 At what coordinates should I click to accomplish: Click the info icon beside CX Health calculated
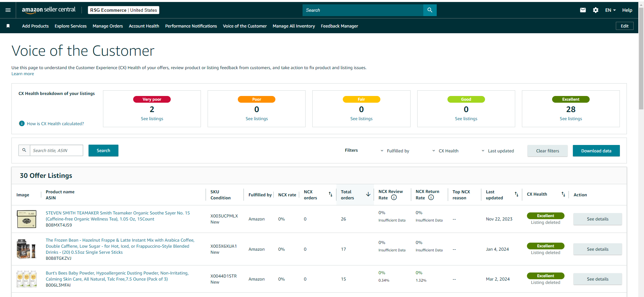click(x=22, y=123)
